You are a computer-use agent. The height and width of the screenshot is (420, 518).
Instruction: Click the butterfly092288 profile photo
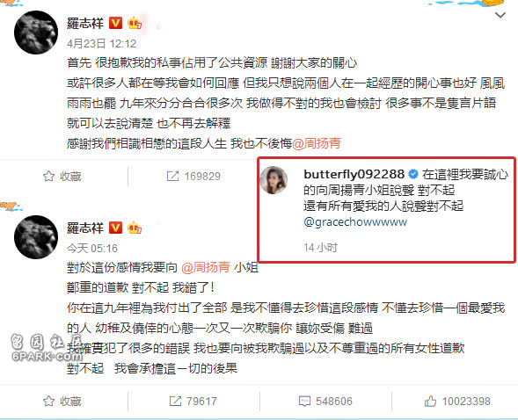274,180
